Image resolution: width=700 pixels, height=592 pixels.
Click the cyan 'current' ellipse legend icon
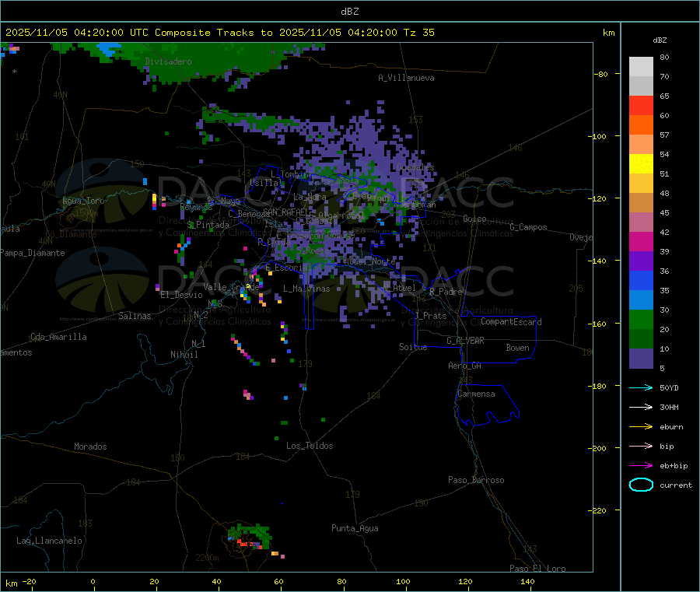[641, 485]
